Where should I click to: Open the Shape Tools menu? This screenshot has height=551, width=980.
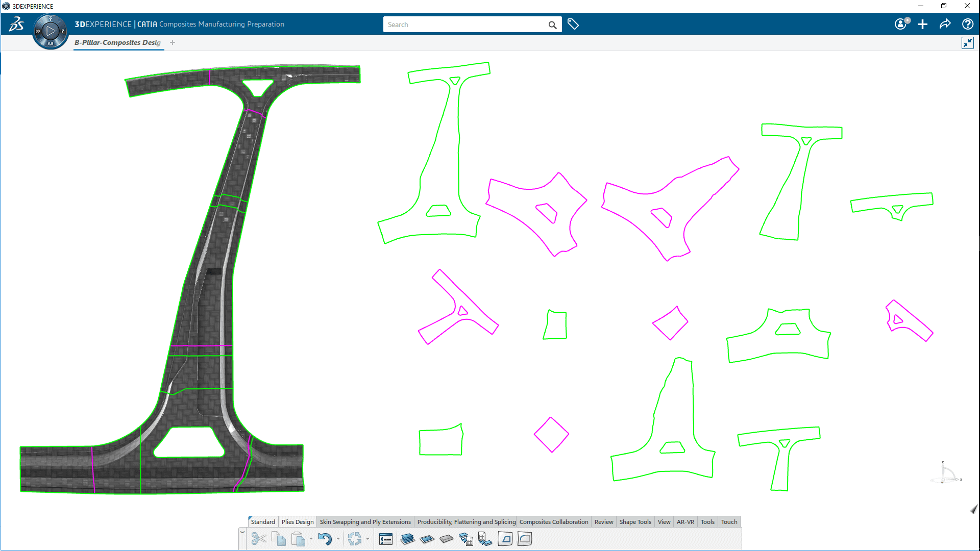tap(635, 521)
